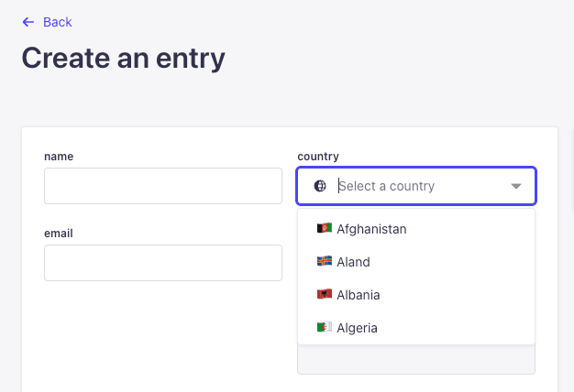Screen dimensions: 574x392
Task: Click the Albania flag icon
Action: click(325, 294)
